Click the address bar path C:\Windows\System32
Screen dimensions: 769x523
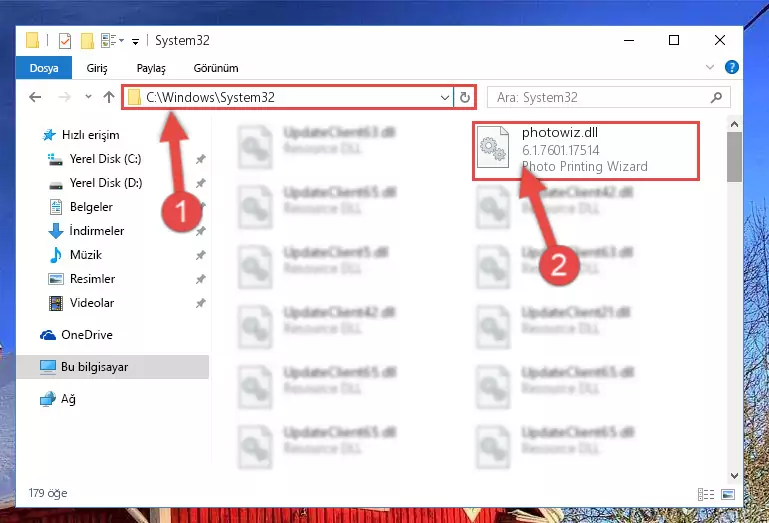click(210, 98)
